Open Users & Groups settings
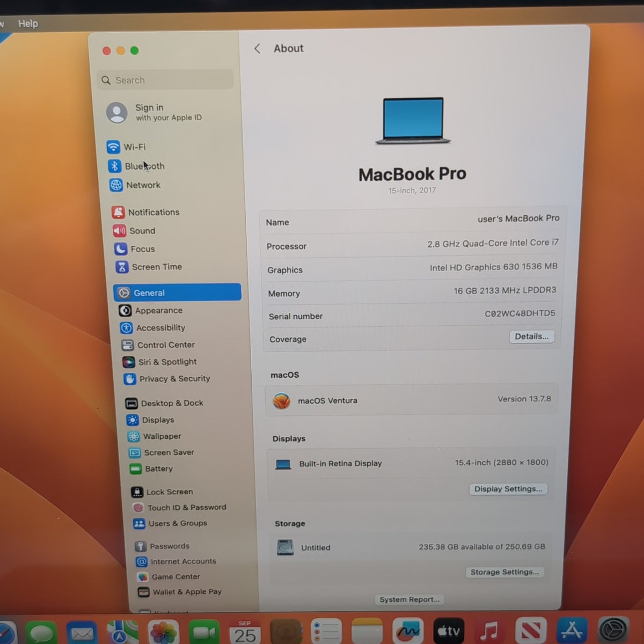This screenshot has height=644, width=644. coord(170,523)
